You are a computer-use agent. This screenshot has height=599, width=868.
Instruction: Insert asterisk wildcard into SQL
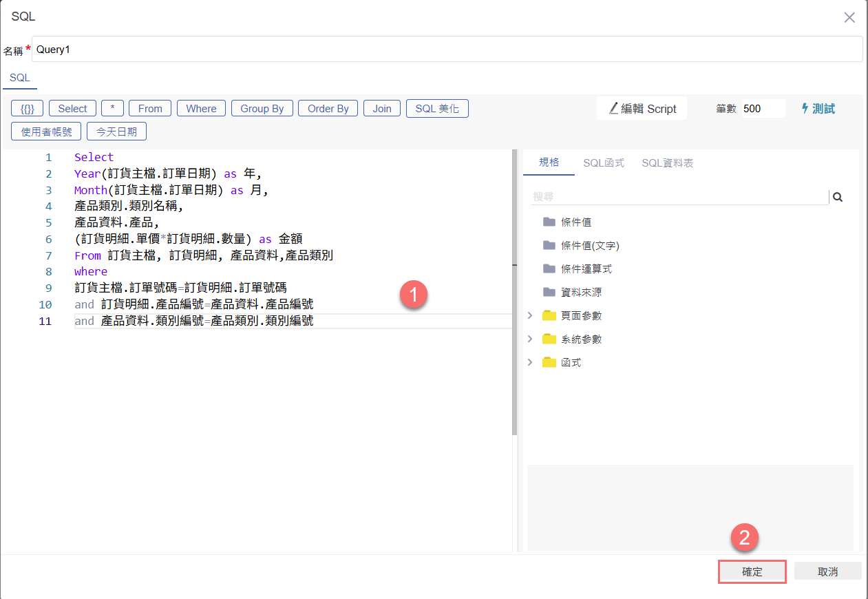112,109
